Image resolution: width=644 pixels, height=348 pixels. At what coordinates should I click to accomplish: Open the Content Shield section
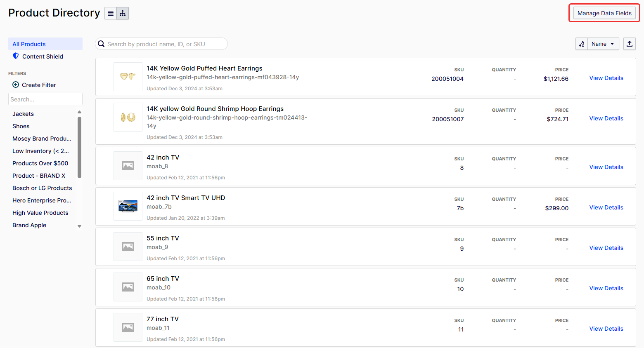click(x=43, y=56)
